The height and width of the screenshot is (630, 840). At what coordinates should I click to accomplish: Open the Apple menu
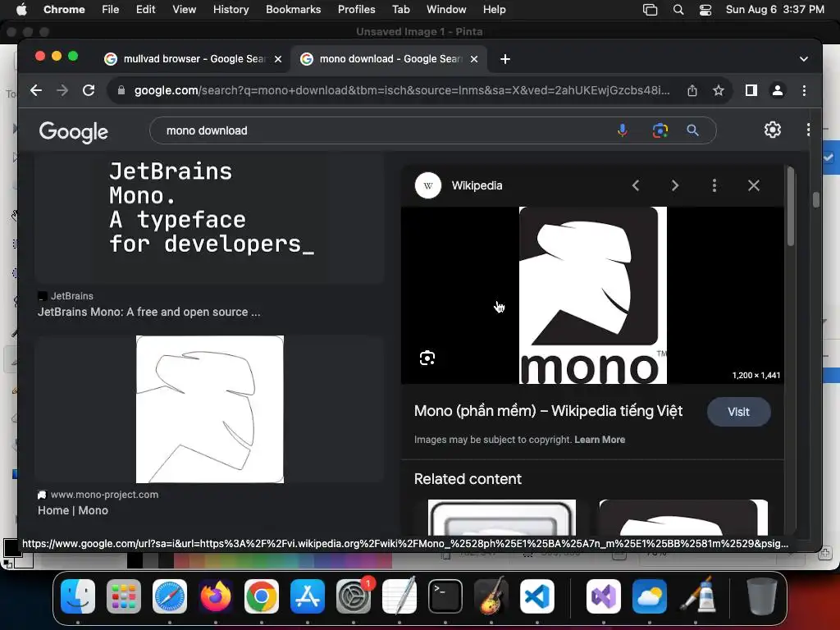(21, 9)
